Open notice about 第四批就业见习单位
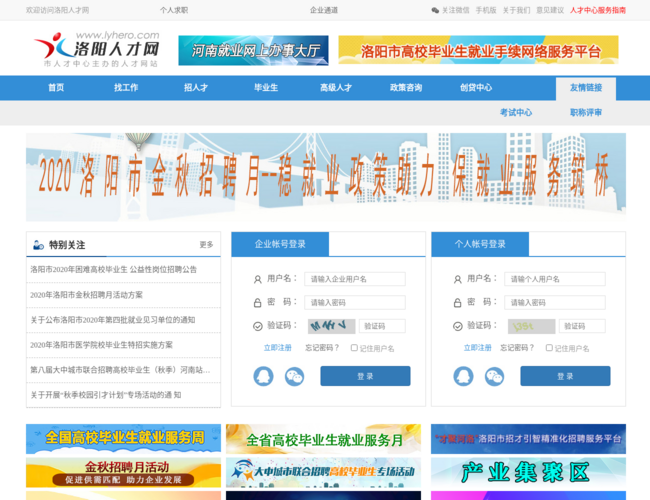The height and width of the screenshot is (500, 650). pyautogui.click(x=112, y=320)
